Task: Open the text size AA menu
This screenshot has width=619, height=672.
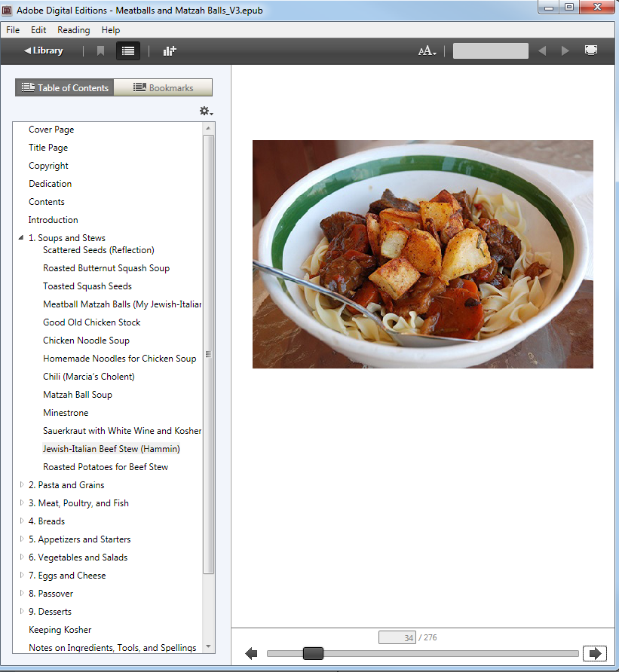Action: [427, 50]
